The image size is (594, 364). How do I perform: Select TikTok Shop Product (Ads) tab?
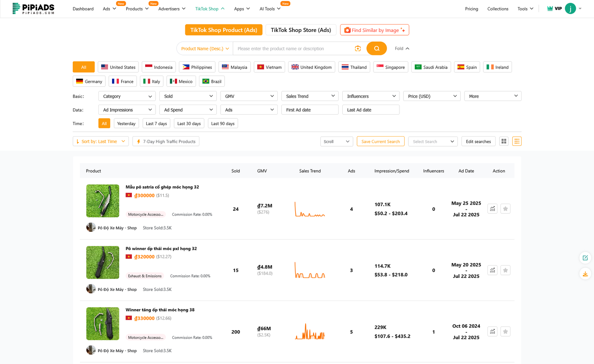(x=223, y=30)
